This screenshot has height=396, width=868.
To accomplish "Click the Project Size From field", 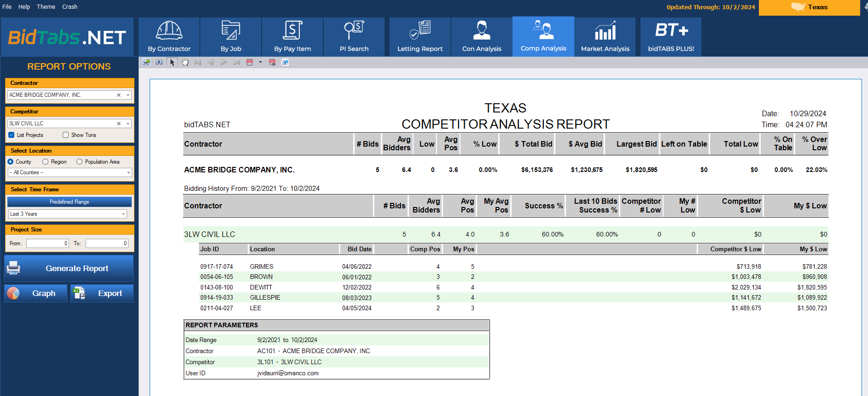I will [47, 243].
